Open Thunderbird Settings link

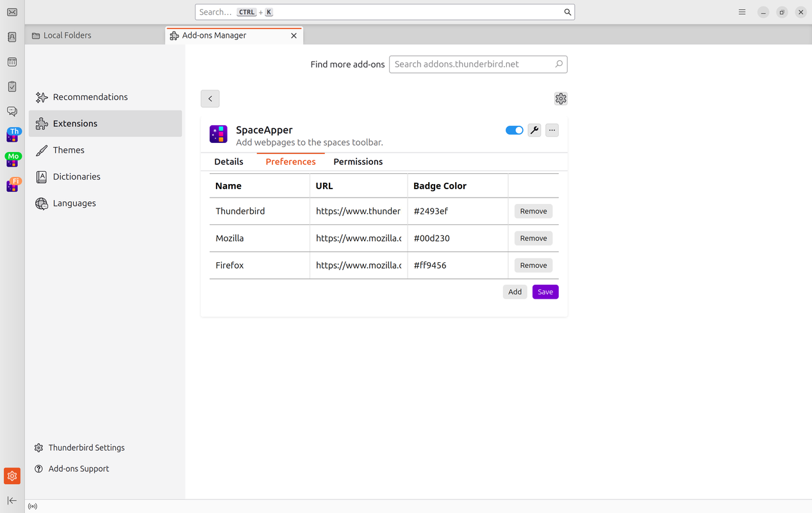pos(79,448)
